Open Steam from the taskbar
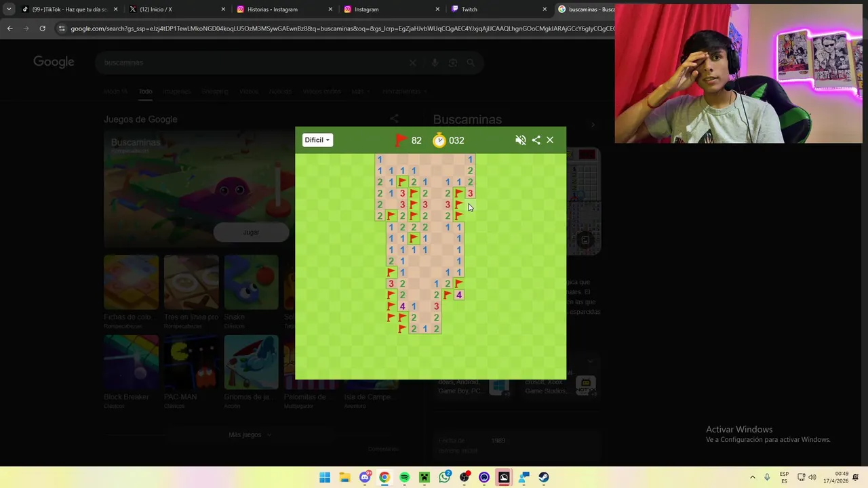This screenshot has width=868, height=488. (544, 477)
